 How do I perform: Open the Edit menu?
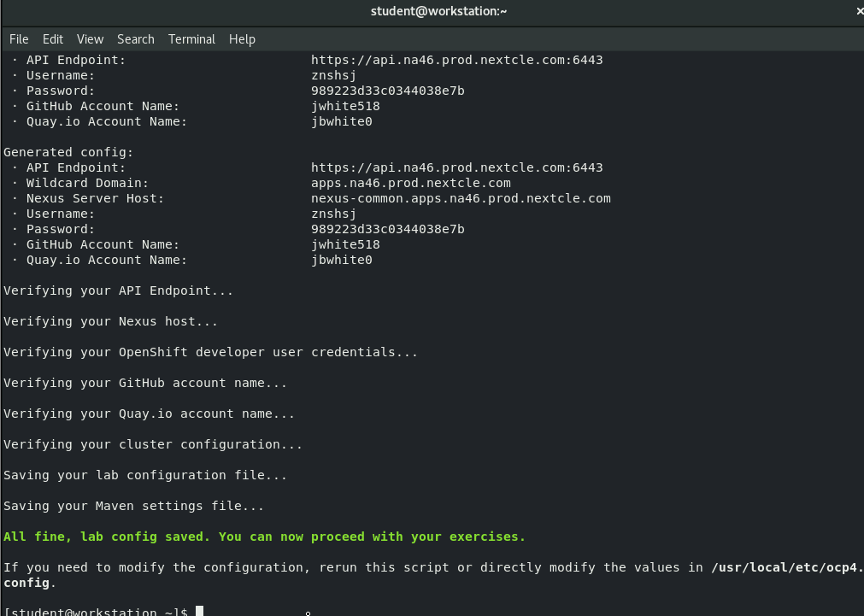(53, 39)
